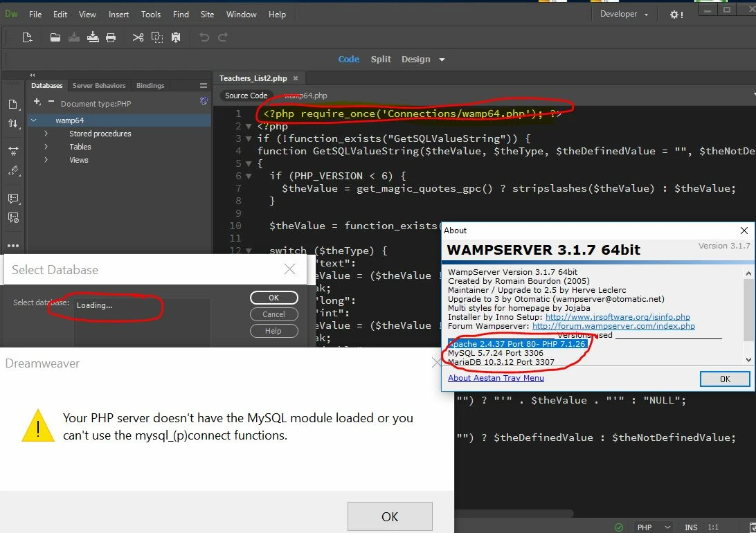
Task: Expand the Views node
Action: pos(46,159)
